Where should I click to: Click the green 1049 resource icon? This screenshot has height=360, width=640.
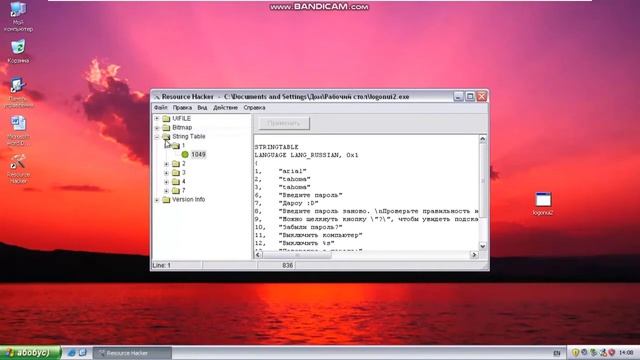tap(185, 154)
